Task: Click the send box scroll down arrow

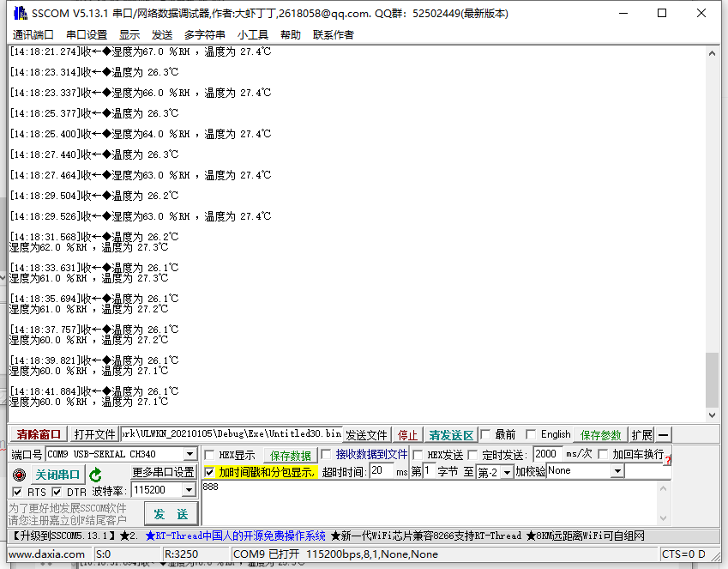Action: click(x=663, y=518)
